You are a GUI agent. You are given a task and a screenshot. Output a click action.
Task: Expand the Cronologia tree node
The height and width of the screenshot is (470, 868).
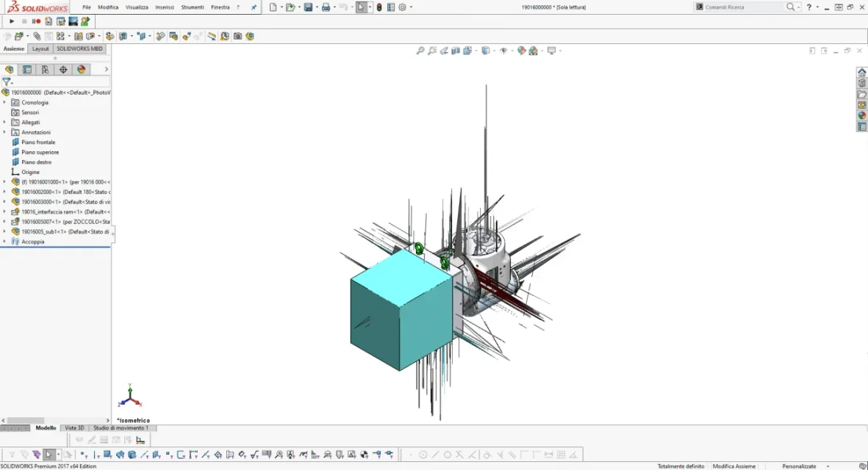[x=4, y=102]
